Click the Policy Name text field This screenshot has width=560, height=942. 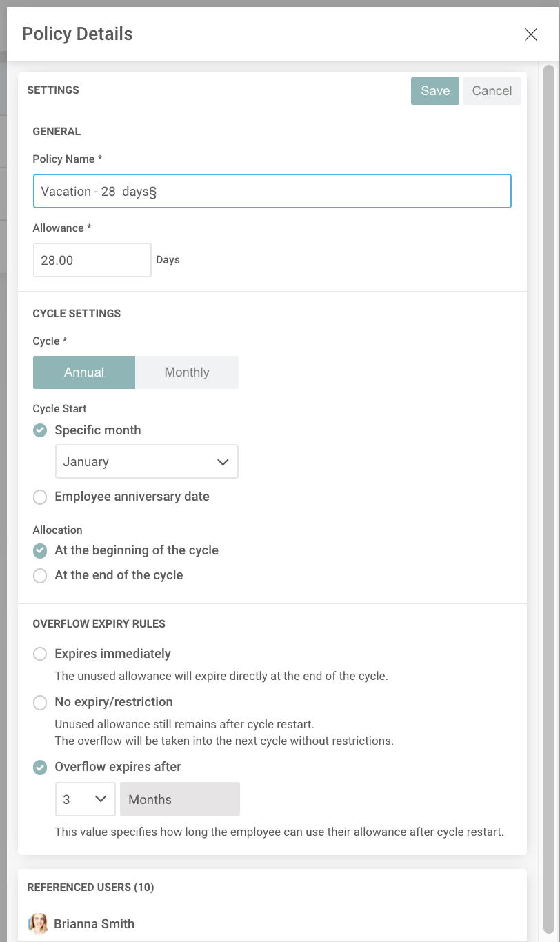272,192
